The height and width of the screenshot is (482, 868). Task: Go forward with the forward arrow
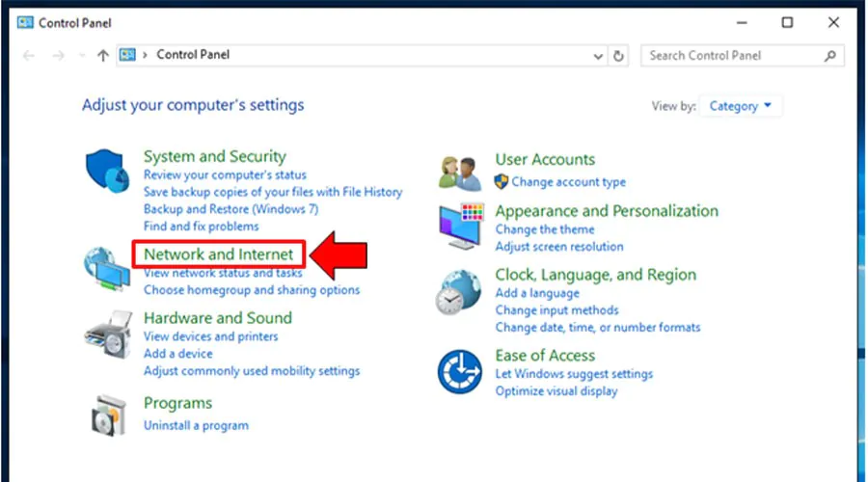pos(58,55)
